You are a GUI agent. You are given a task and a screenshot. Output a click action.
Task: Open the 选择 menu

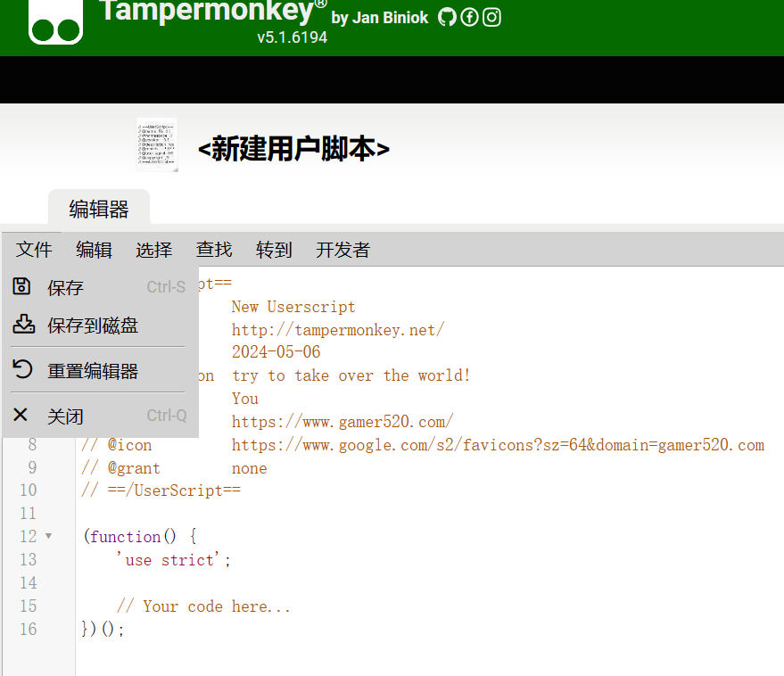[x=154, y=250]
